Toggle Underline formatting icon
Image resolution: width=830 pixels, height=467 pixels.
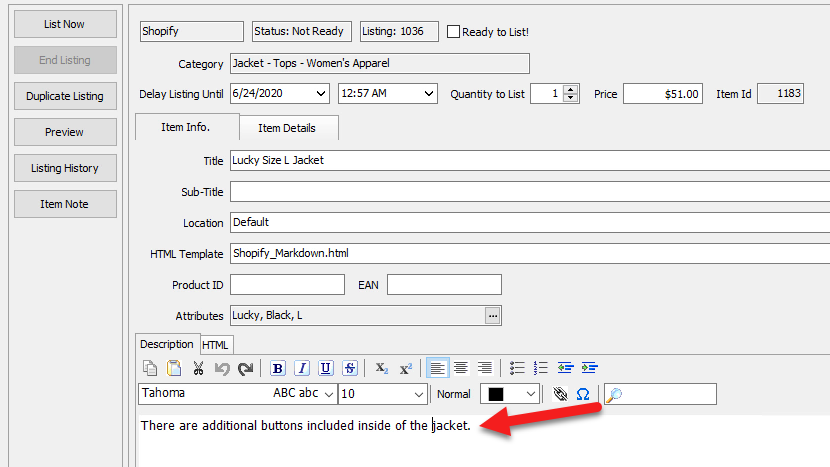pos(326,368)
